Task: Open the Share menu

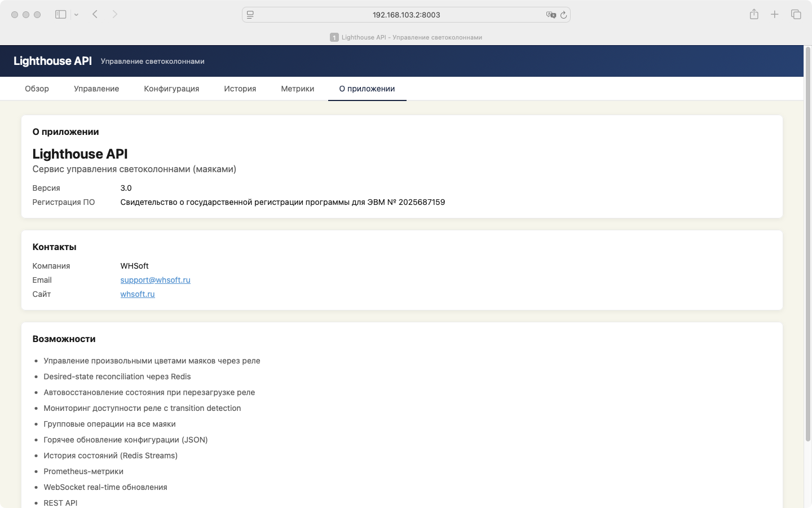Action: click(x=754, y=14)
